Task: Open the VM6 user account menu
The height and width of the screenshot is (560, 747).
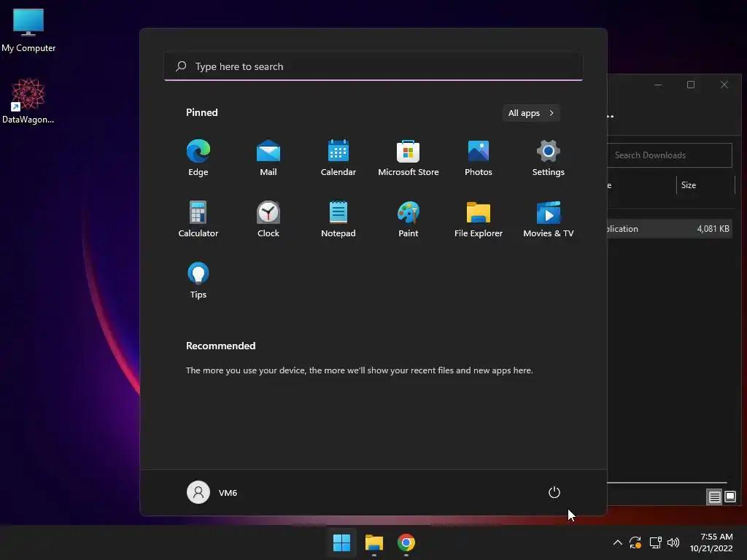Action: 212,492
